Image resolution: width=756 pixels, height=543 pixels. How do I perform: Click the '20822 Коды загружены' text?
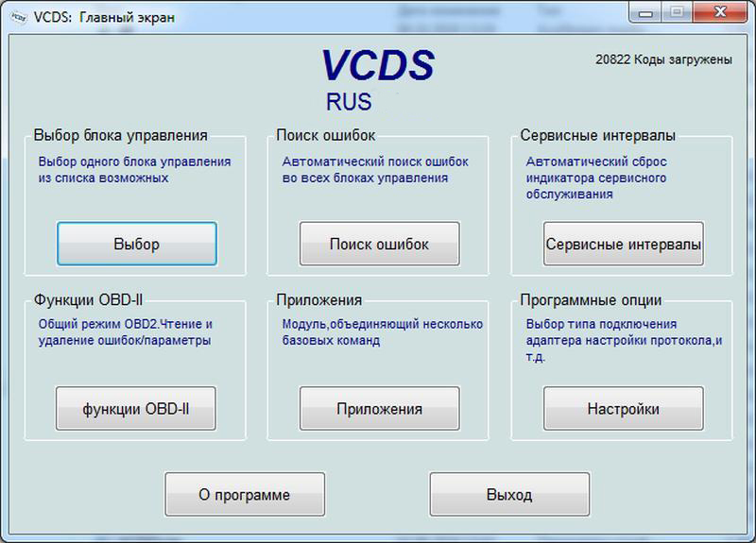[663, 59]
